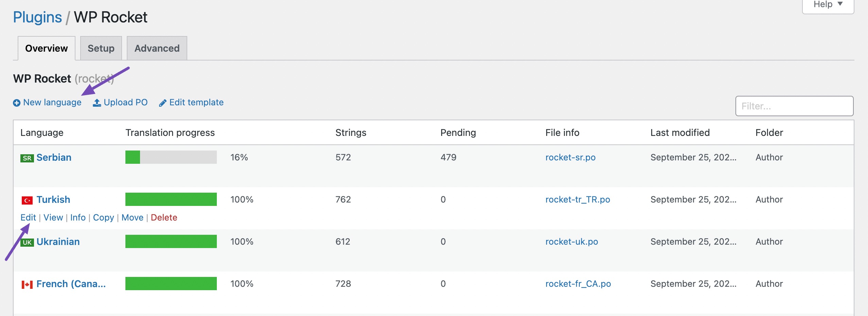868x316 pixels.
Task: Open the rocket-uk.po file link
Action: (572, 242)
